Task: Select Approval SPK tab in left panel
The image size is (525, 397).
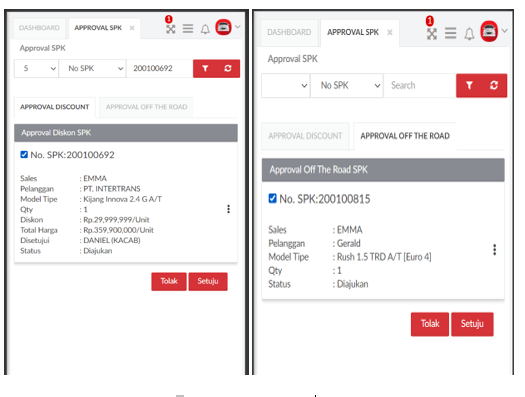Action: coord(98,28)
